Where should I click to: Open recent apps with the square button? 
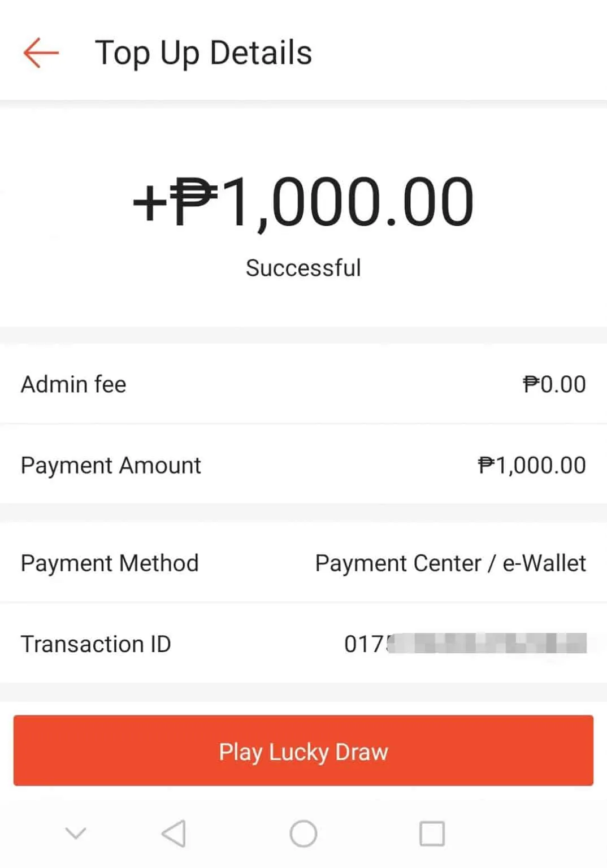point(432,834)
